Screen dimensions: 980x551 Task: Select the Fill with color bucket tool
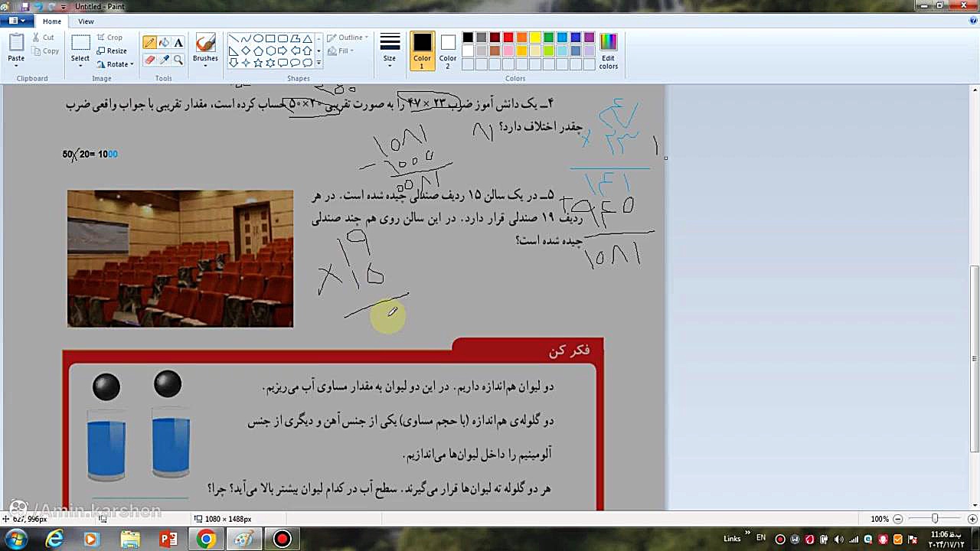tap(164, 43)
